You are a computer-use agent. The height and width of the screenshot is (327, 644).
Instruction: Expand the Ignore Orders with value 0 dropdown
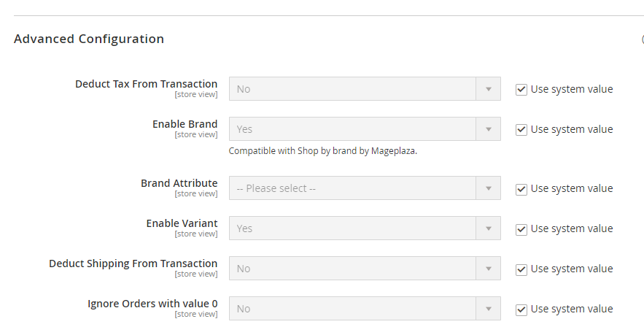365,309
